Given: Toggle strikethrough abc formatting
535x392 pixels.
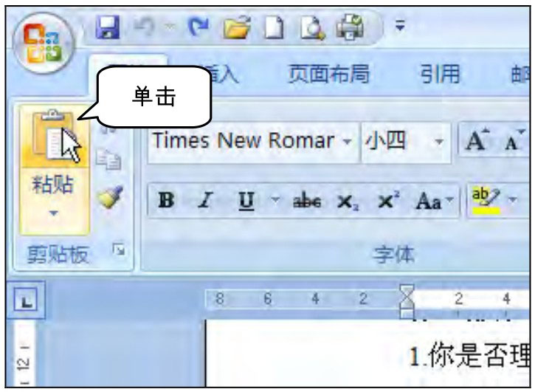Looking at the screenshot, I should [307, 201].
